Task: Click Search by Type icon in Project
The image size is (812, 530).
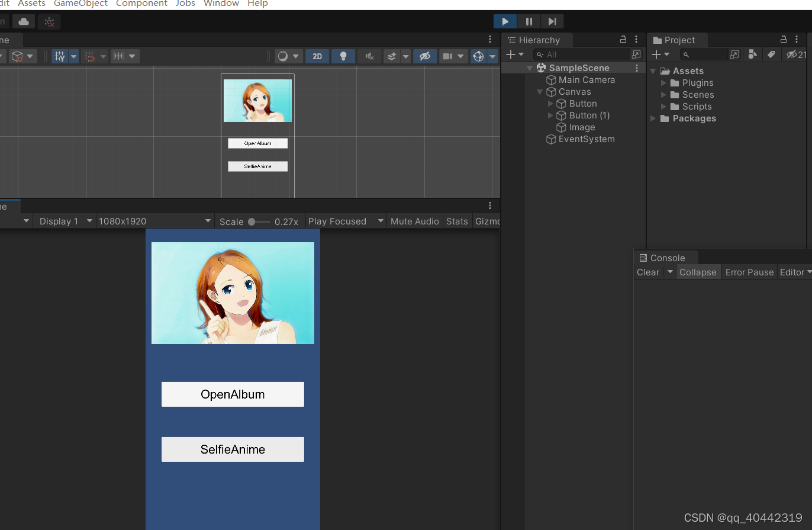Action: [x=752, y=54]
